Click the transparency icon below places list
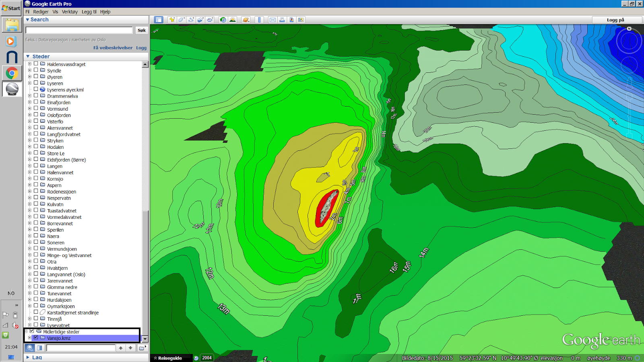The image size is (644, 362). 39,348
